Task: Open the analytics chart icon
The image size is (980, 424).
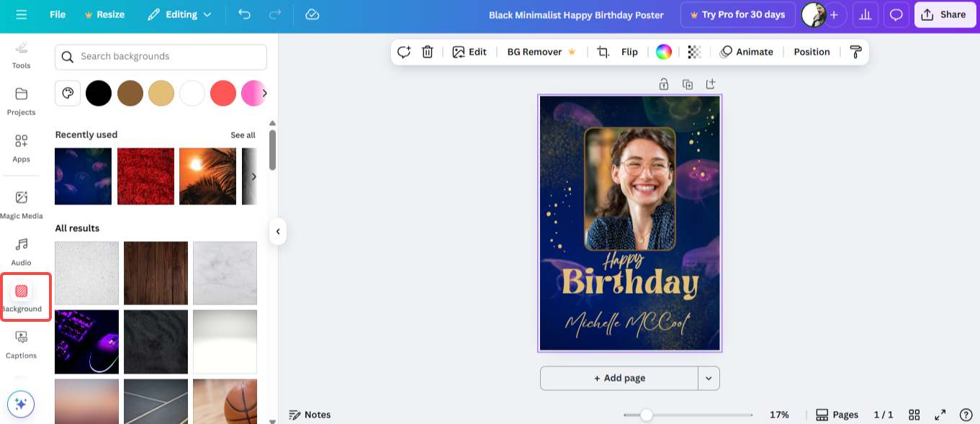Action: click(865, 14)
